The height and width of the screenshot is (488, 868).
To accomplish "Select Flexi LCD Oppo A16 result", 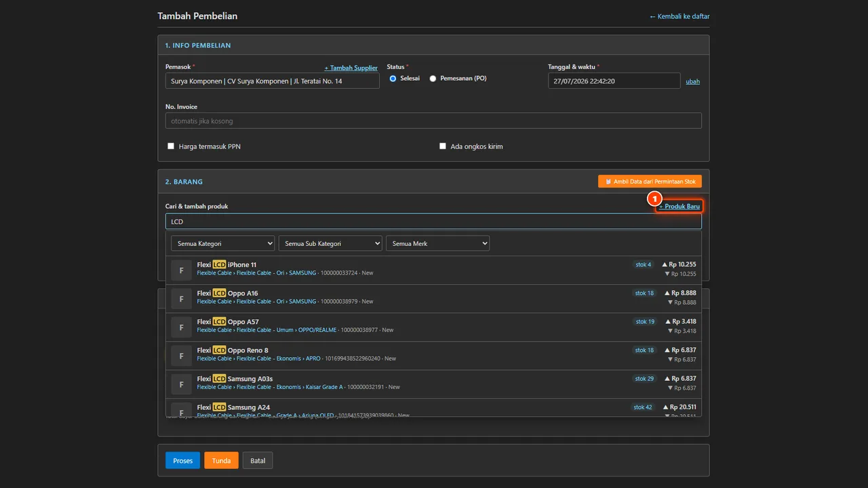I will pyautogui.click(x=433, y=298).
